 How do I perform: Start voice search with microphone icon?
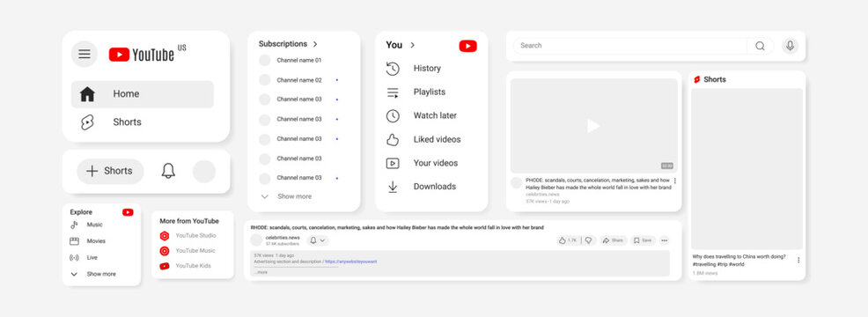[x=790, y=46]
